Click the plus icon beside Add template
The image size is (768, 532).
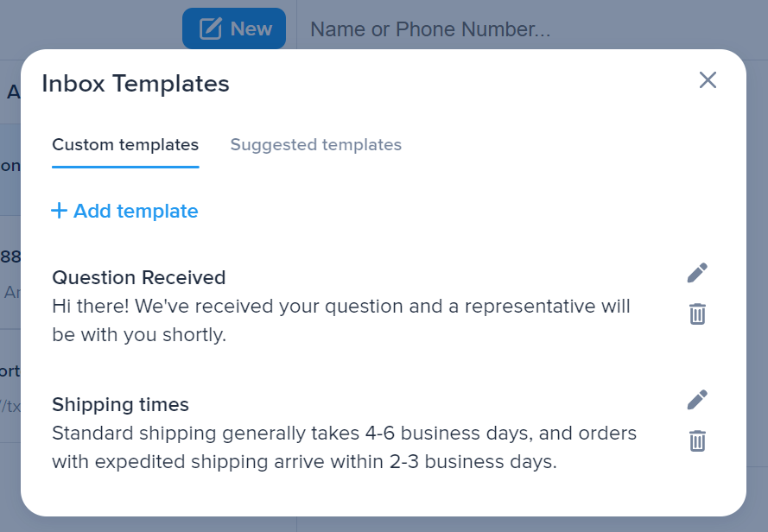tap(59, 210)
